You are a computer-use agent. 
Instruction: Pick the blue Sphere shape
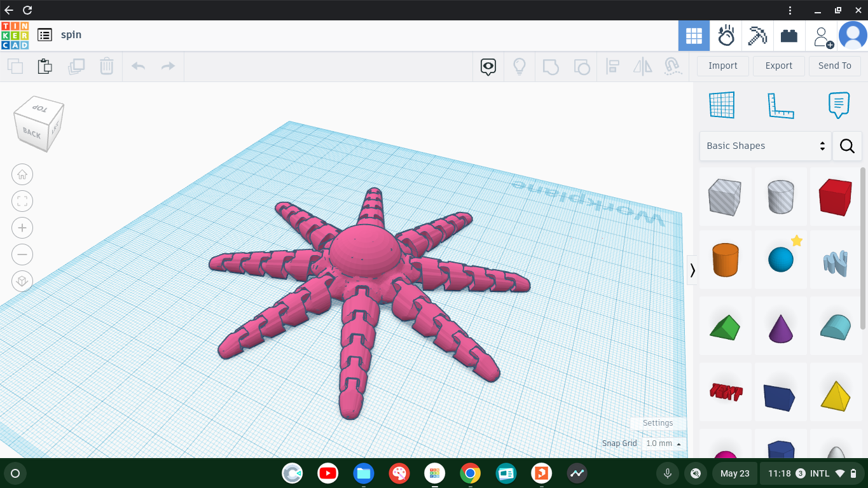click(x=781, y=260)
